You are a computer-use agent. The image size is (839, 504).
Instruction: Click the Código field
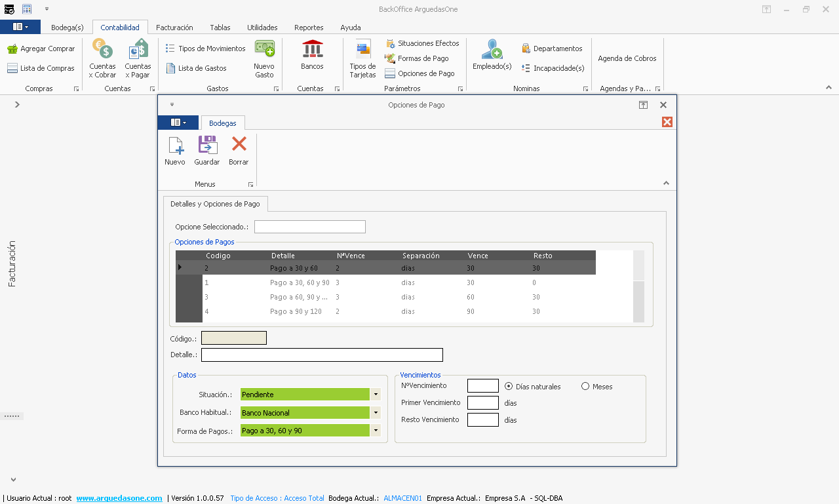click(234, 338)
